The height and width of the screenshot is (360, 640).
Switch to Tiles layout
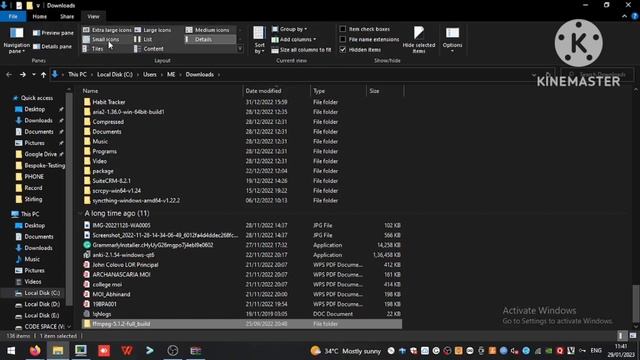(93, 49)
